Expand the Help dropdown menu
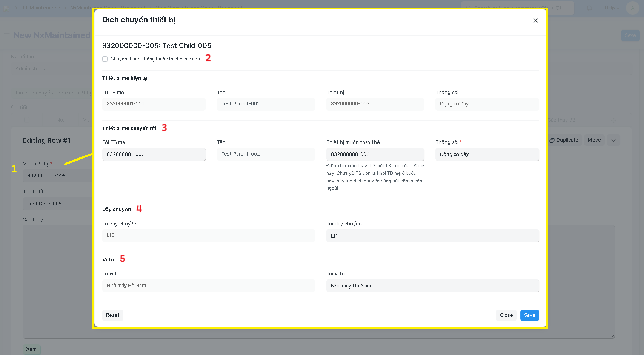 tap(612, 8)
